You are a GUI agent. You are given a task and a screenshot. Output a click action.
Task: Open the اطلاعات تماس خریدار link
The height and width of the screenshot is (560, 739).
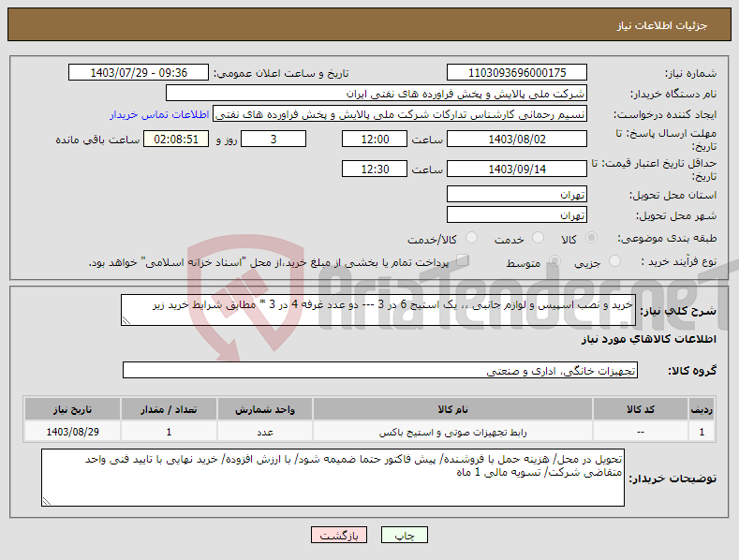159,114
